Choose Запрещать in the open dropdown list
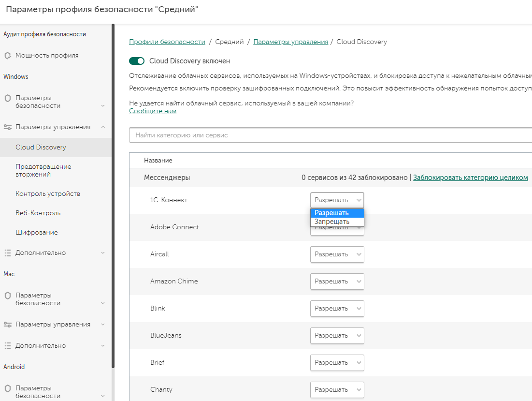Image resolution: width=532 pixels, height=401 pixels. (332, 222)
